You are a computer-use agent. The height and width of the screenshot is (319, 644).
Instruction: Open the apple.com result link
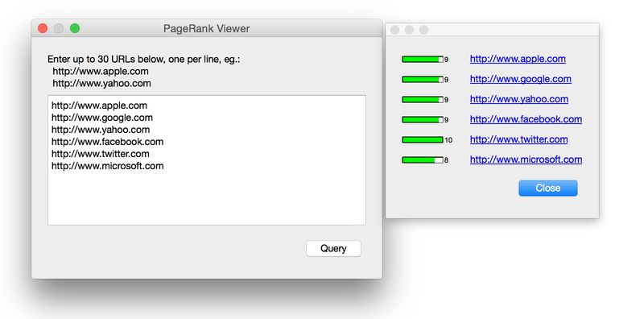pyautogui.click(x=518, y=59)
